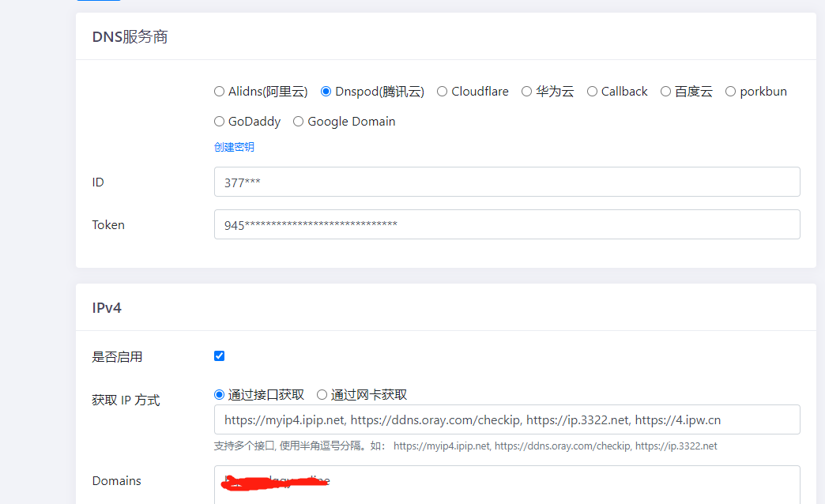Click the Domains text area
Viewport: 825px width, 504px height.
point(507,485)
